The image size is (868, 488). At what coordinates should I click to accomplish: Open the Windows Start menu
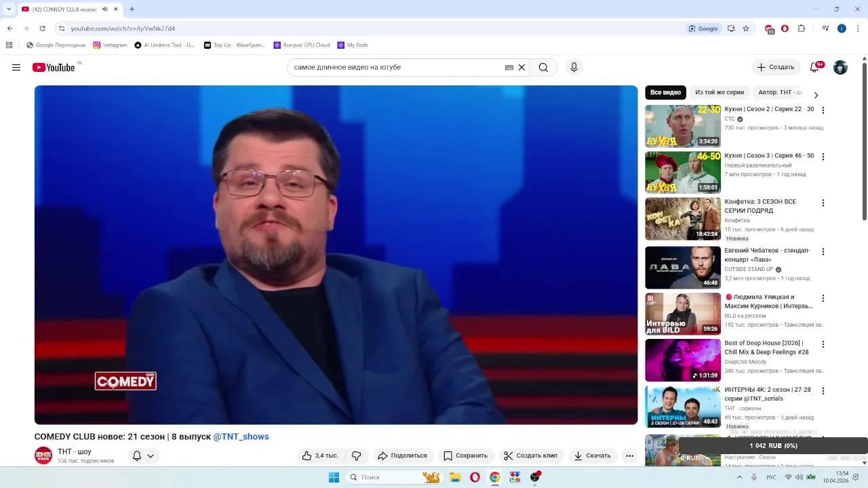point(334,477)
